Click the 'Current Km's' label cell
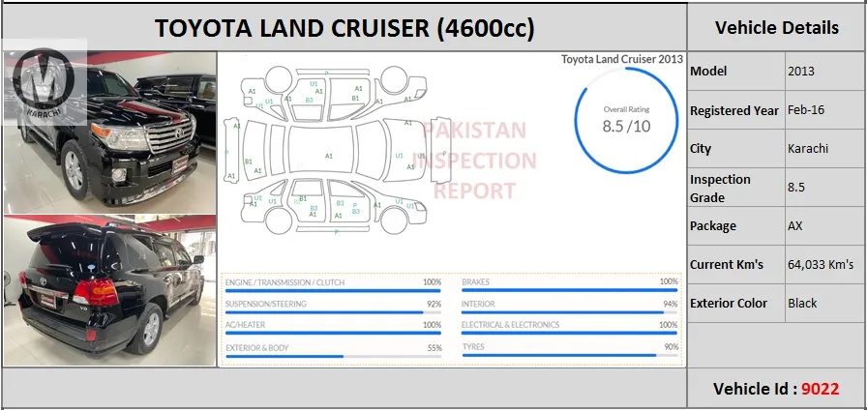Image resolution: width=868 pixels, height=411 pixels. pos(736,264)
